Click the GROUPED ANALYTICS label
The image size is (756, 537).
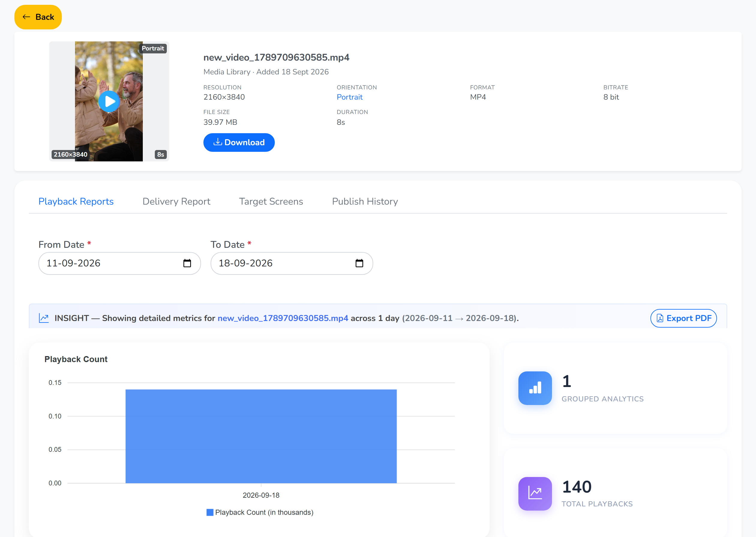point(603,399)
